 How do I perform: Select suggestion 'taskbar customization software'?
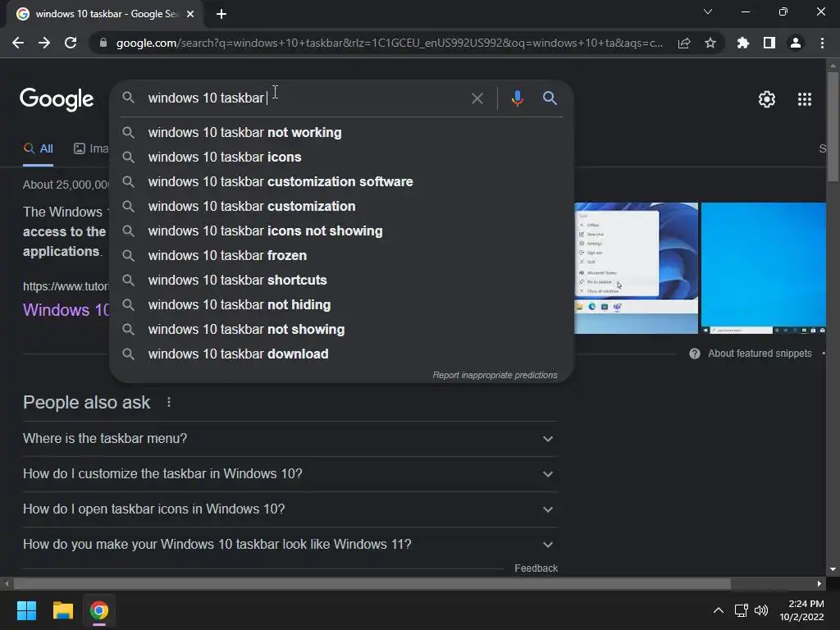click(341, 181)
